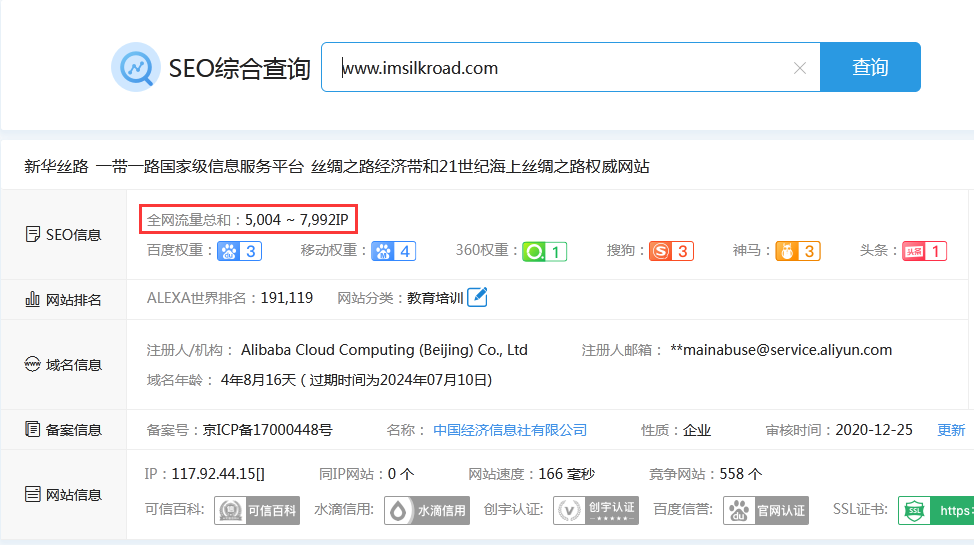Click the 更新 link in 备案信息 row
Screen dimensions: 974x545
point(951,430)
